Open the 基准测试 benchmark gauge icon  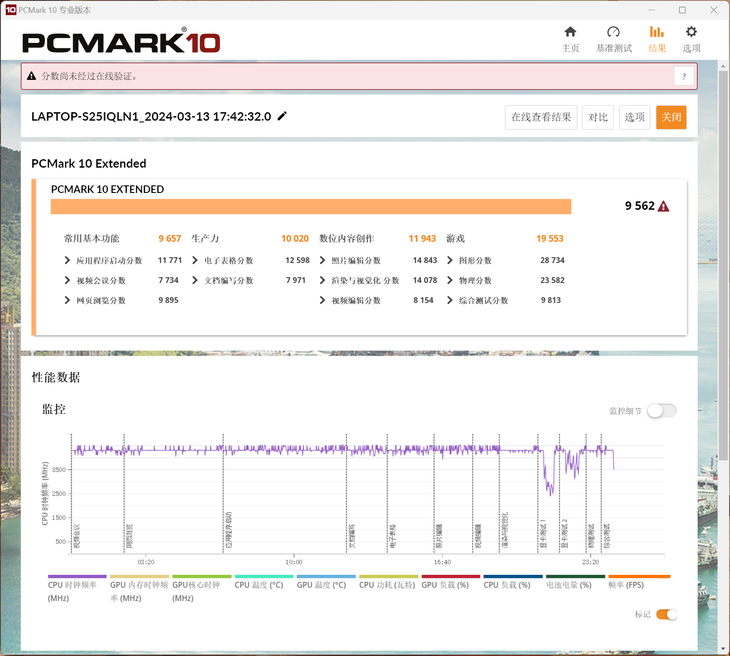point(614,39)
